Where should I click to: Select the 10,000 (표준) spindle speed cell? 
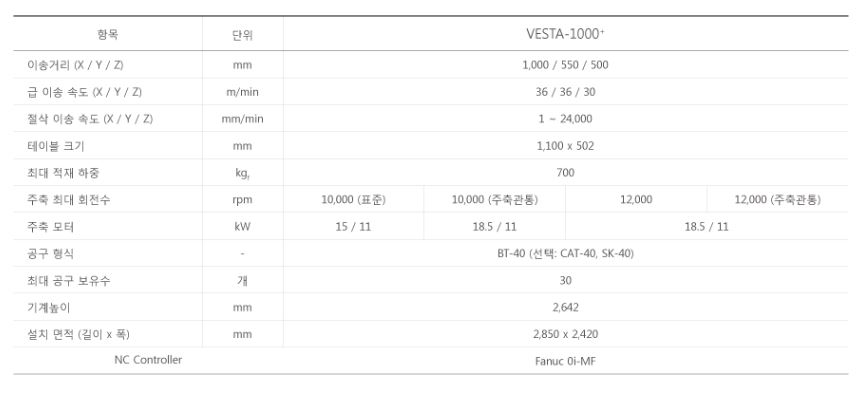click(353, 200)
